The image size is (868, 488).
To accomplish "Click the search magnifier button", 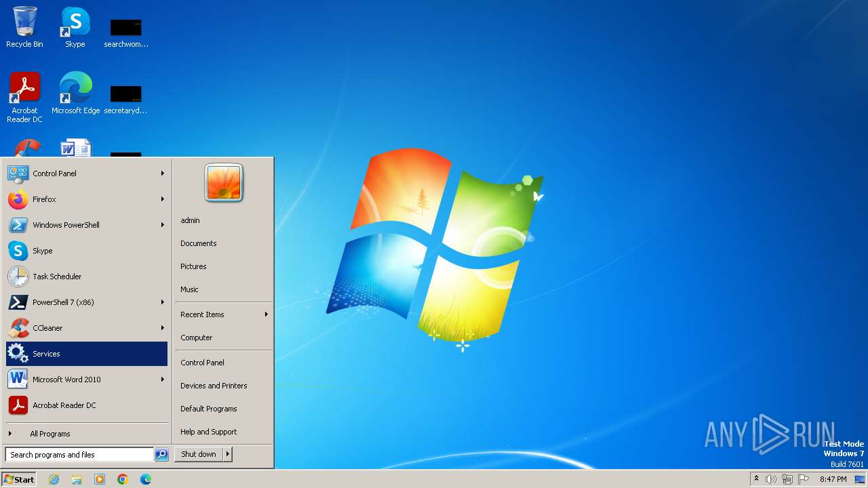I will [161, 455].
